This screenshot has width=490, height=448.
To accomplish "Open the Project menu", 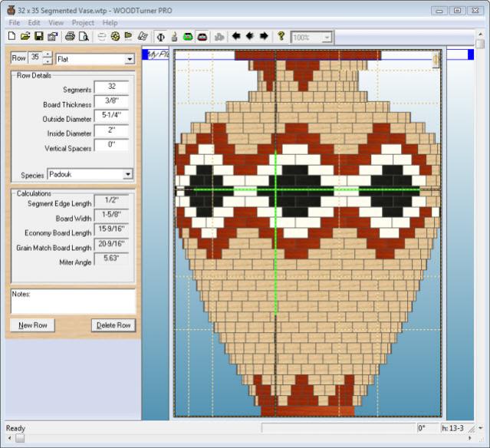I will click(83, 23).
